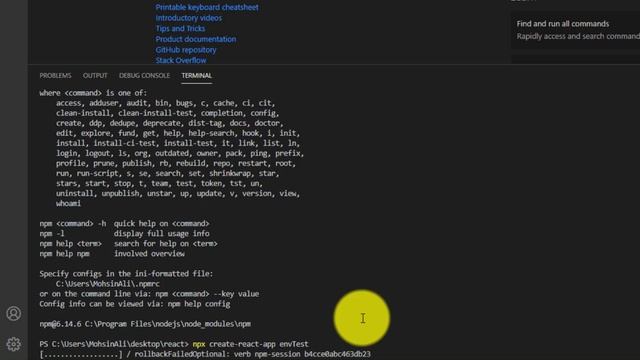Image resolution: width=640 pixels, height=360 pixels.
Task: Click the 'where <command> is one of:' line
Action: (93, 93)
